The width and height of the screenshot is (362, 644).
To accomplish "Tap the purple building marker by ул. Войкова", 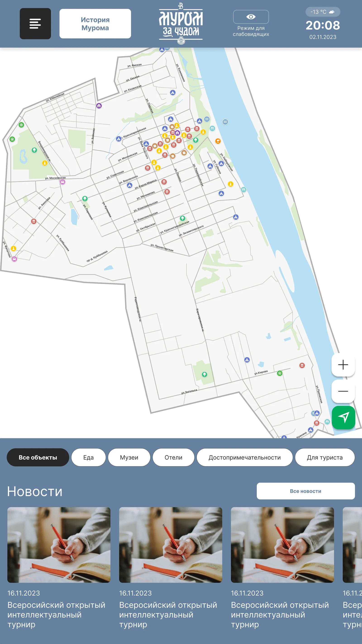I will click(x=99, y=106).
